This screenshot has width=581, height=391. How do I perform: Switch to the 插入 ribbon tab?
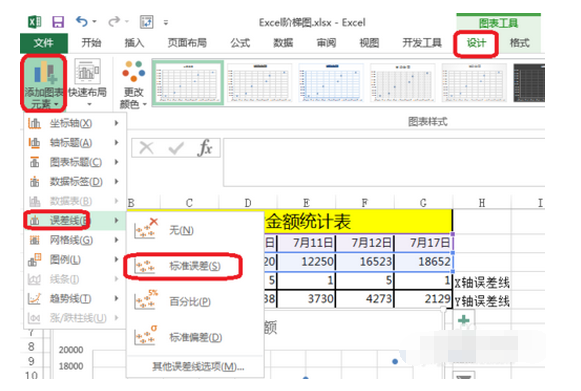coord(134,43)
